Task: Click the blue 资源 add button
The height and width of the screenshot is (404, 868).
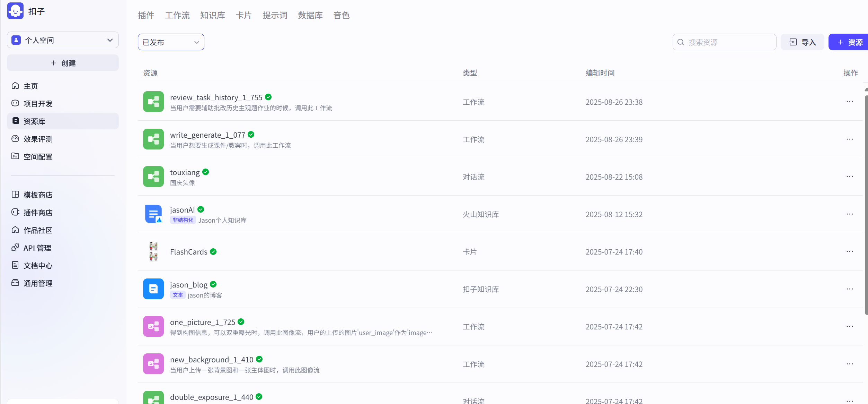Action: point(849,42)
